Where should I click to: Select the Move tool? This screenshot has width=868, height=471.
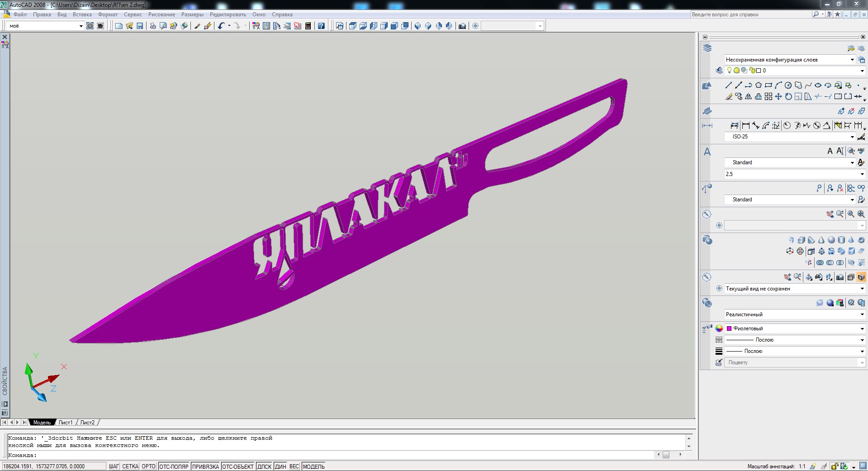coord(778,96)
